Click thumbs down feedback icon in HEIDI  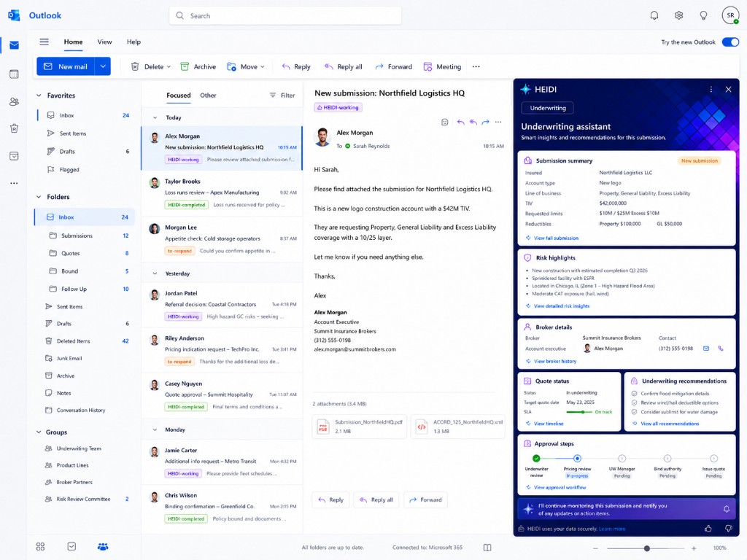(729, 528)
